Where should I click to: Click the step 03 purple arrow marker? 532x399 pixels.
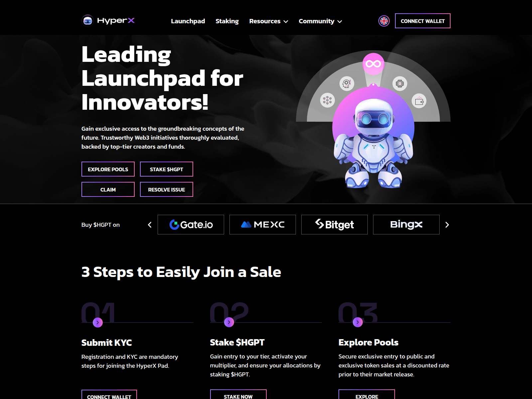358,322
